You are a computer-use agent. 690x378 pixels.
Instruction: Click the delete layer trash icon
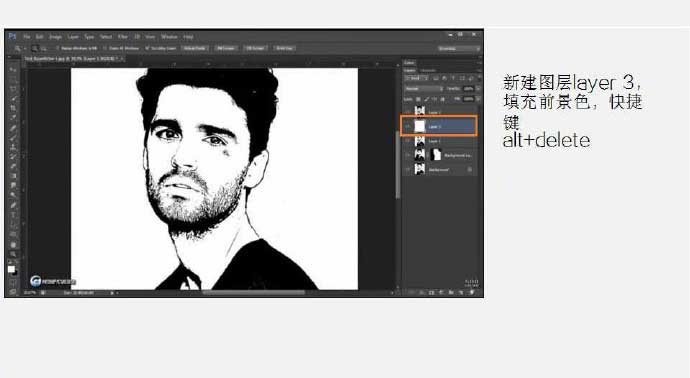coord(471,292)
